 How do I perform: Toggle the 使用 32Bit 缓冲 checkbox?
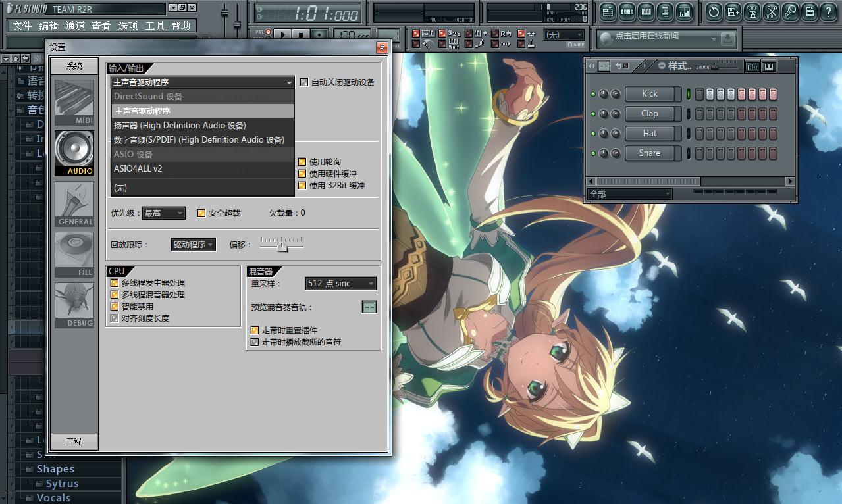click(302, 186)
